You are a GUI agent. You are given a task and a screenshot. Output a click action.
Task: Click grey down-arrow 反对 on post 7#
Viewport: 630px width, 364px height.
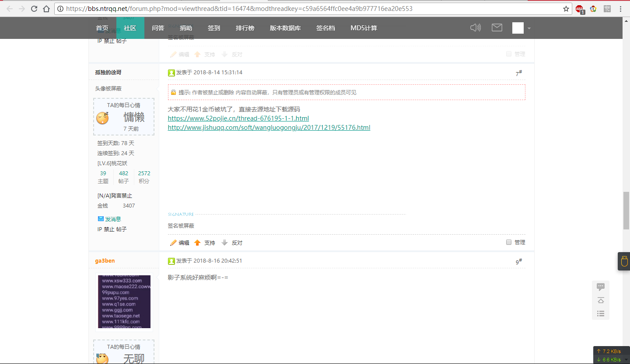tap(224, 243)
